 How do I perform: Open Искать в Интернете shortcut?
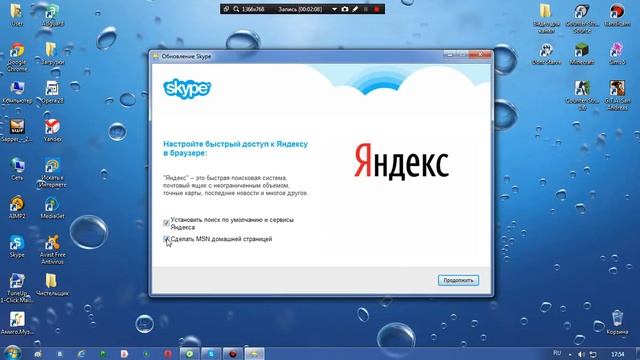[x=52, y=172]
